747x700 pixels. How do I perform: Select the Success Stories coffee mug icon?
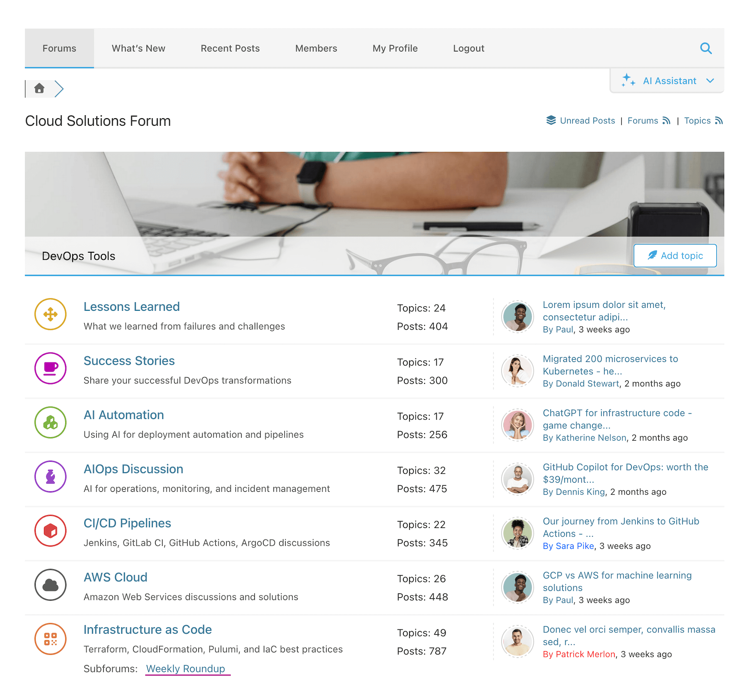(x=50, y=368)
